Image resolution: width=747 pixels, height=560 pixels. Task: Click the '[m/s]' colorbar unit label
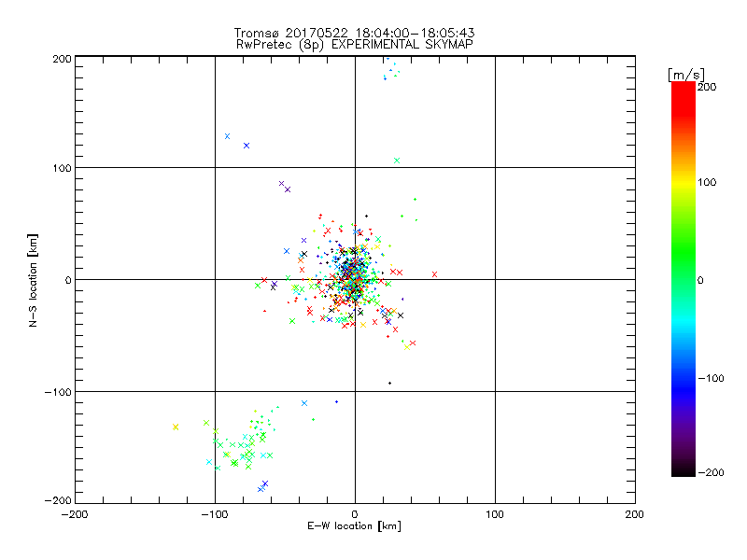pos(685,75)
